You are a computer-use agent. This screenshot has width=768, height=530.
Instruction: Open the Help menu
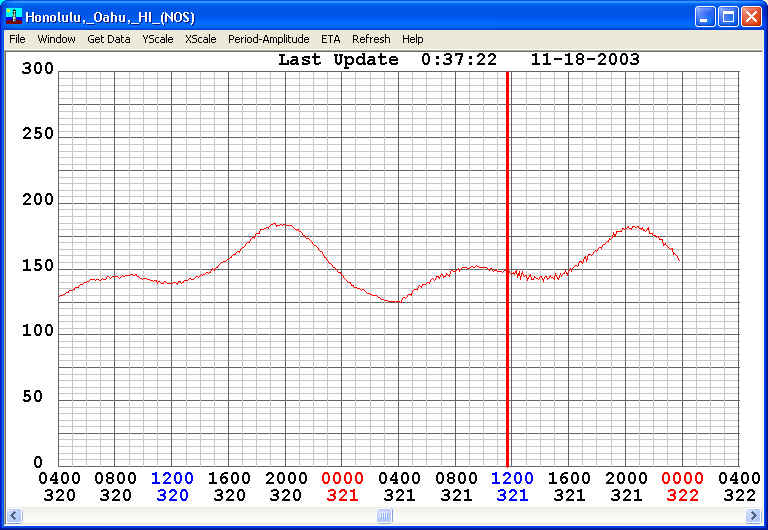(412, 39)
